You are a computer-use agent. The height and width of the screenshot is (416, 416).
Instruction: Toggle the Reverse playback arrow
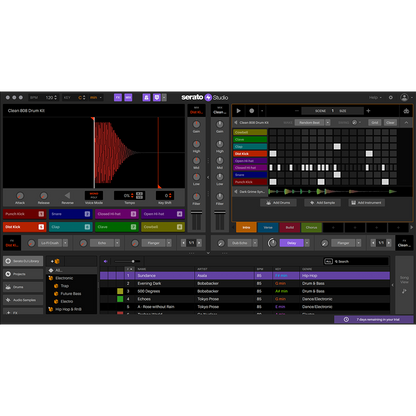click(x=67, y=195)
